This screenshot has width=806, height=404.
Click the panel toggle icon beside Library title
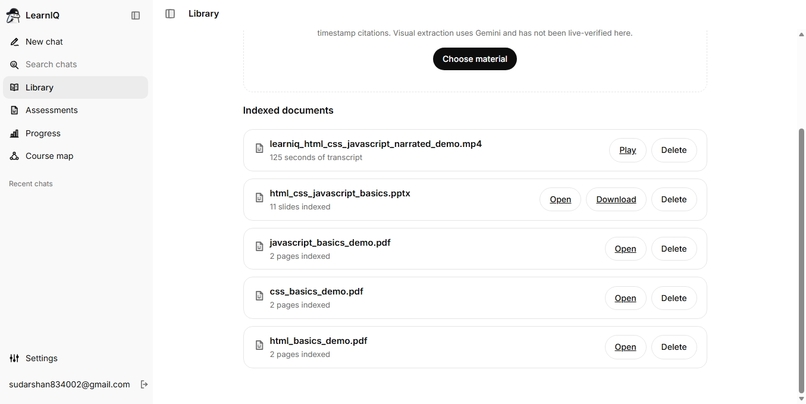coord(170,14)
